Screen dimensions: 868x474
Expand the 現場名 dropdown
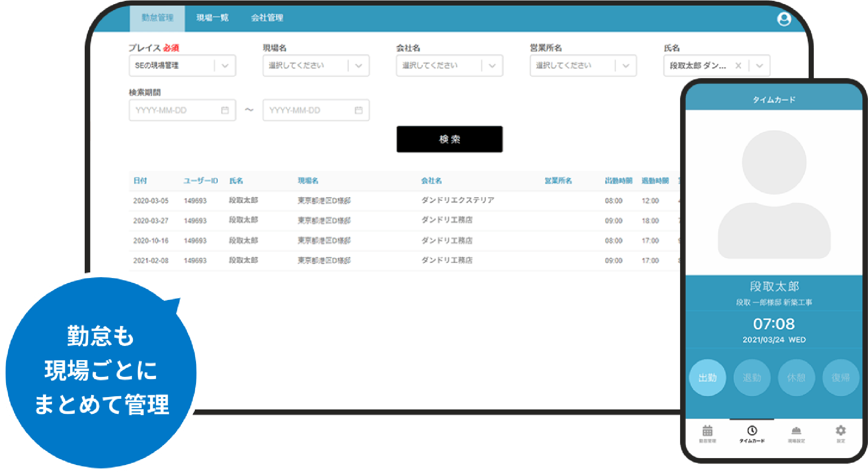[359, 66]
